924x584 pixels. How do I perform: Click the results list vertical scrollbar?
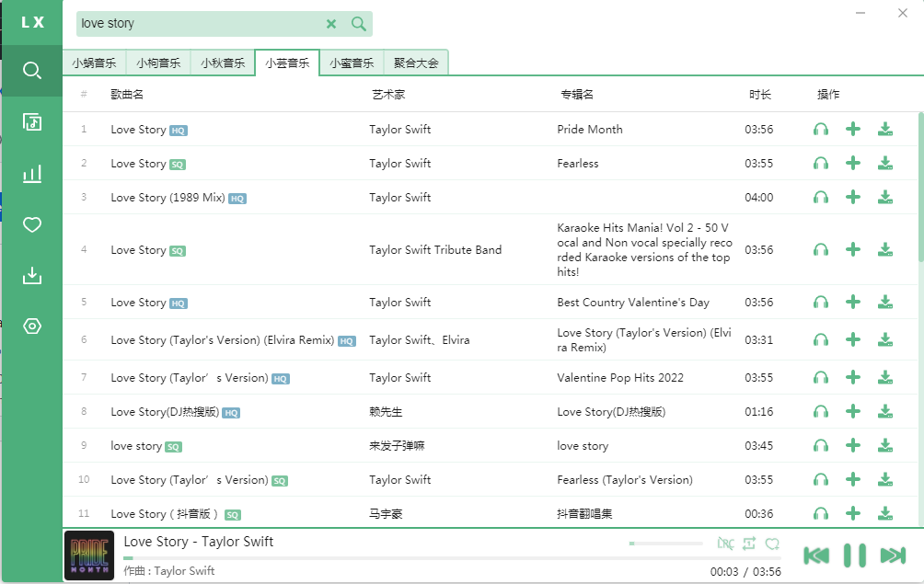point(920,188)
